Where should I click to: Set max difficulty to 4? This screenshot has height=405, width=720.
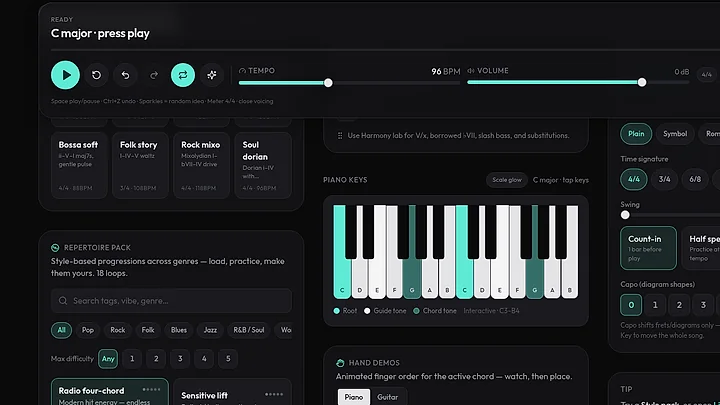(x=204, y=359)
